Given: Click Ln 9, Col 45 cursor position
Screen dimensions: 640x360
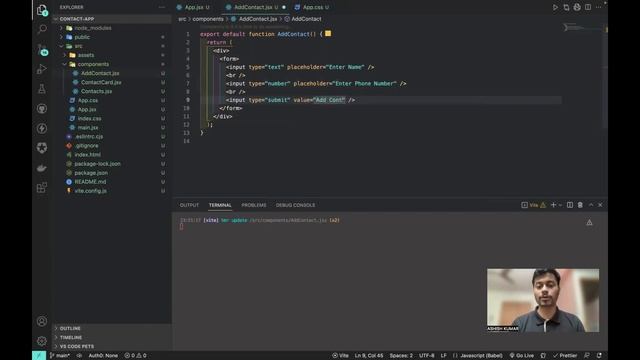Looking at the screenshot, I should tap(369, 356).
